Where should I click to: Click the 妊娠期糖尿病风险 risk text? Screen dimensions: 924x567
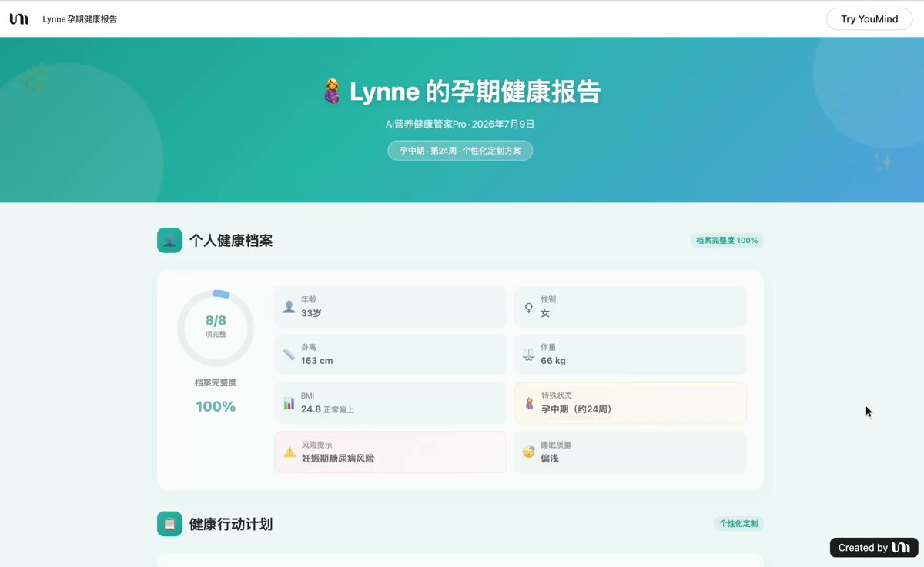pos(338,459)
